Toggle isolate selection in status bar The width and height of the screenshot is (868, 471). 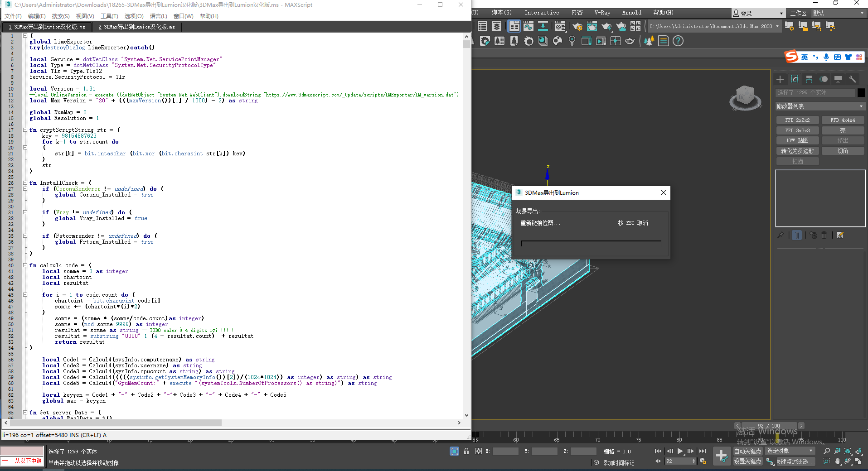coord(454,451)
